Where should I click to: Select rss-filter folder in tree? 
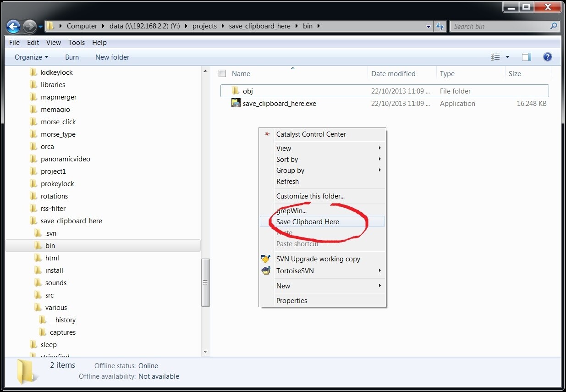coord(53,208)
